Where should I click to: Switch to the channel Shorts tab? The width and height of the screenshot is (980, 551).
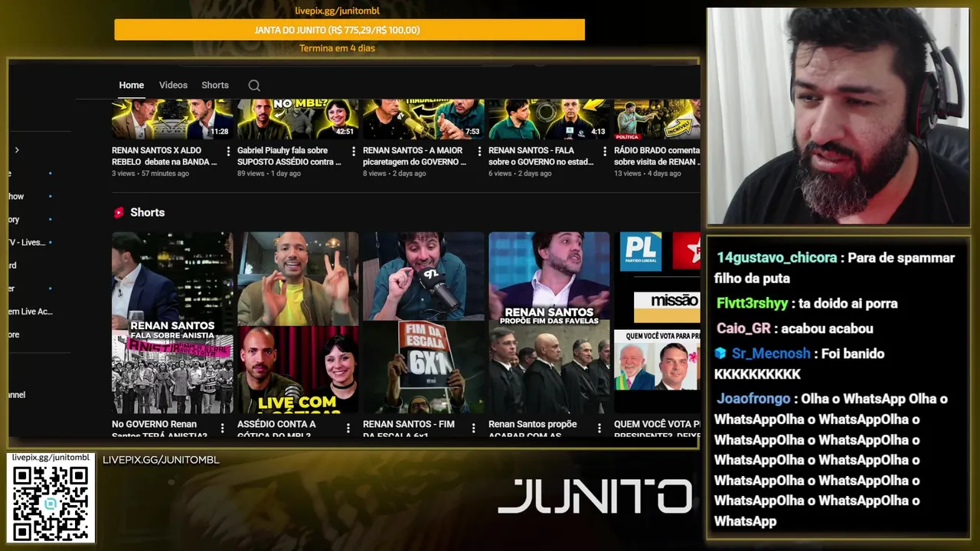click(215, 85)
